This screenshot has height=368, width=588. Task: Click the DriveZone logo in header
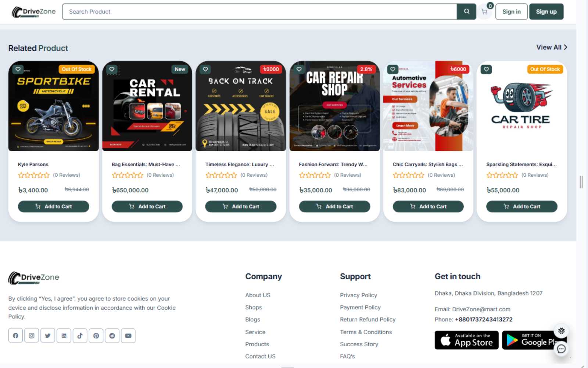click(33, 12)
